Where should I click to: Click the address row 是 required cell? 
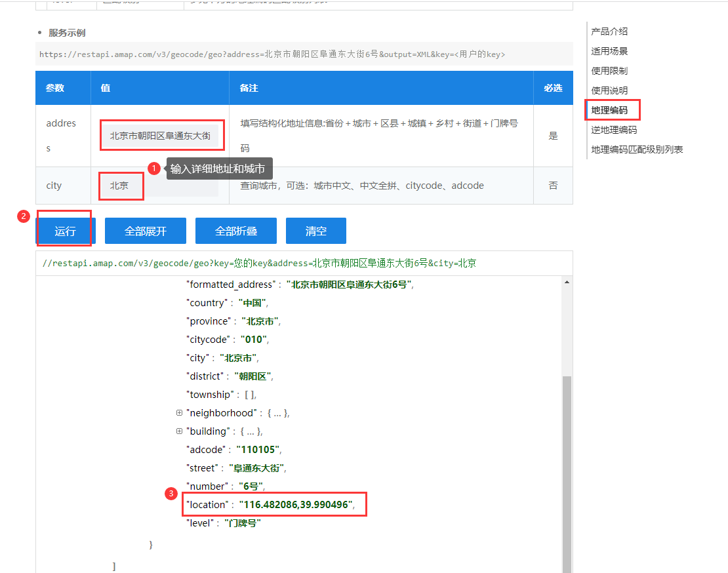coord(553,136)
